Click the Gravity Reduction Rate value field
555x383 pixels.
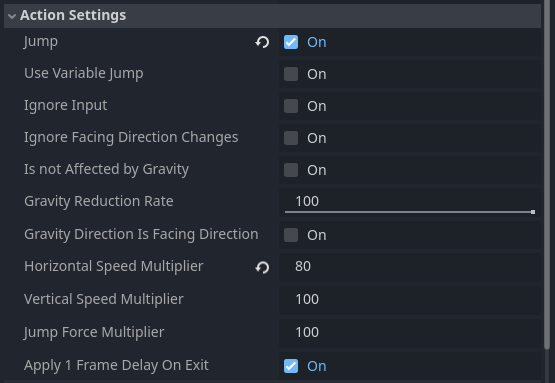[x=410, y=201]
